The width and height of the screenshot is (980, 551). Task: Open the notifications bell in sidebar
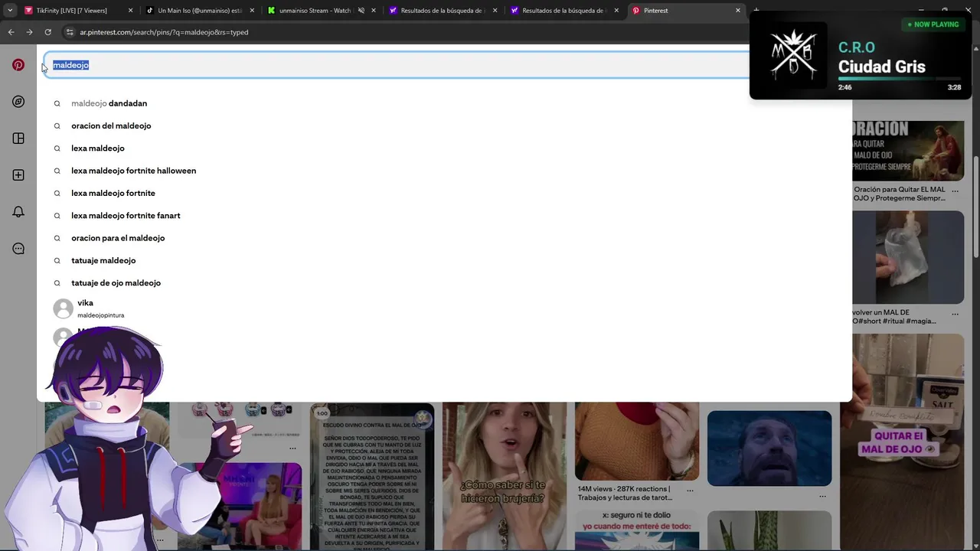pyautogui.click(x=18, y=212)
